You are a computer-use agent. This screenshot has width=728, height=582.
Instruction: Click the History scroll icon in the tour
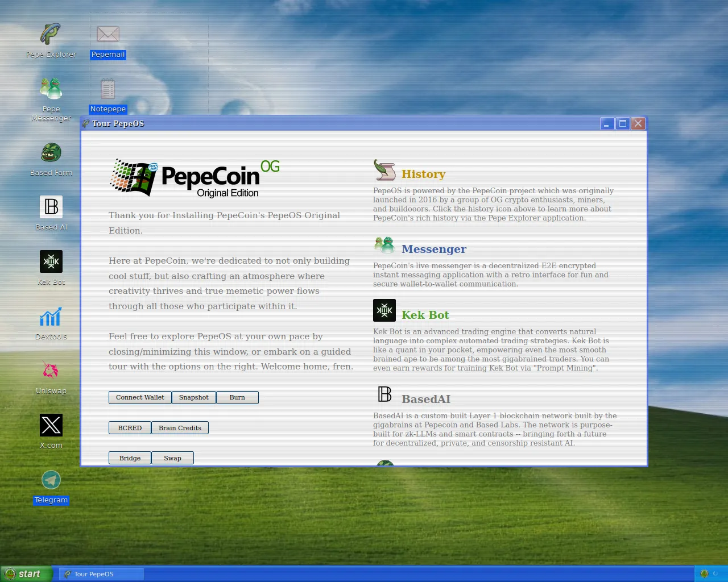tap(384, 170)
